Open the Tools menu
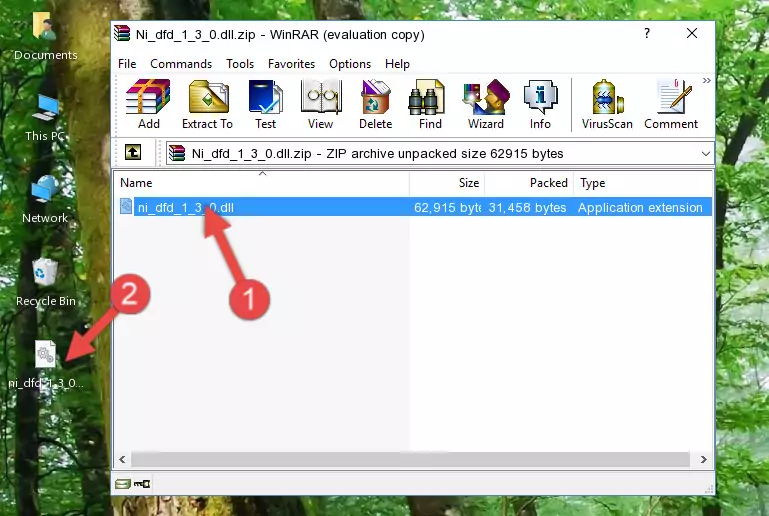The image size is (769, 516). [240, 64]
